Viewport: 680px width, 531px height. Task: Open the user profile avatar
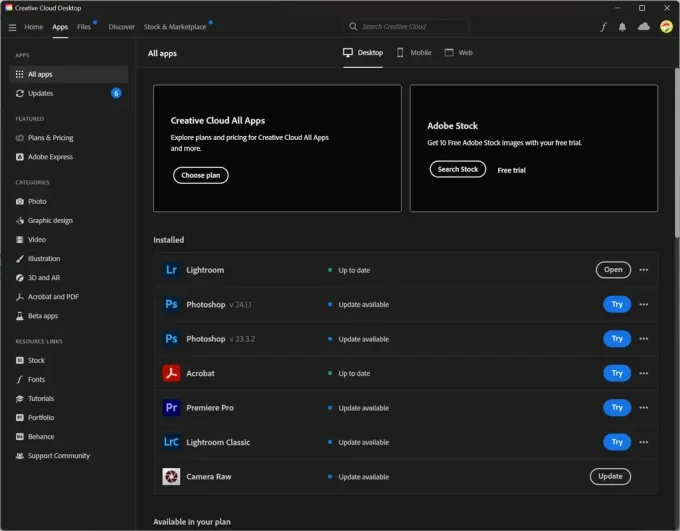666,27
